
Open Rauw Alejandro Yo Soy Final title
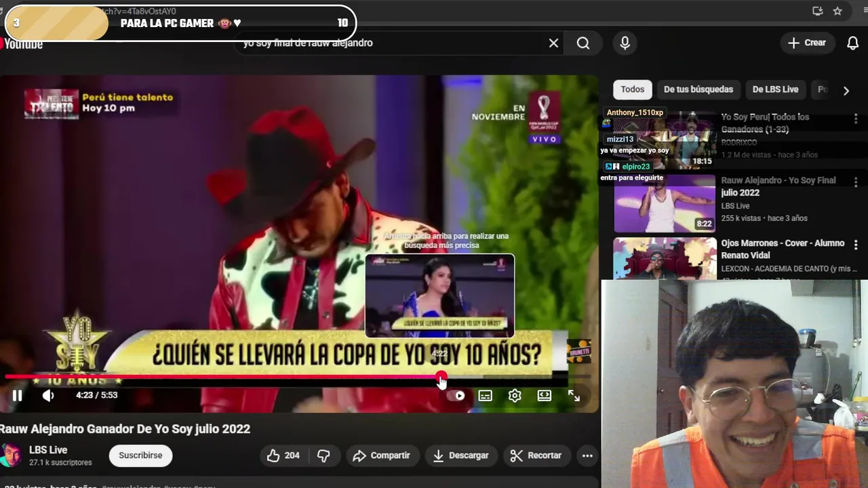click(x=778, y=186)
